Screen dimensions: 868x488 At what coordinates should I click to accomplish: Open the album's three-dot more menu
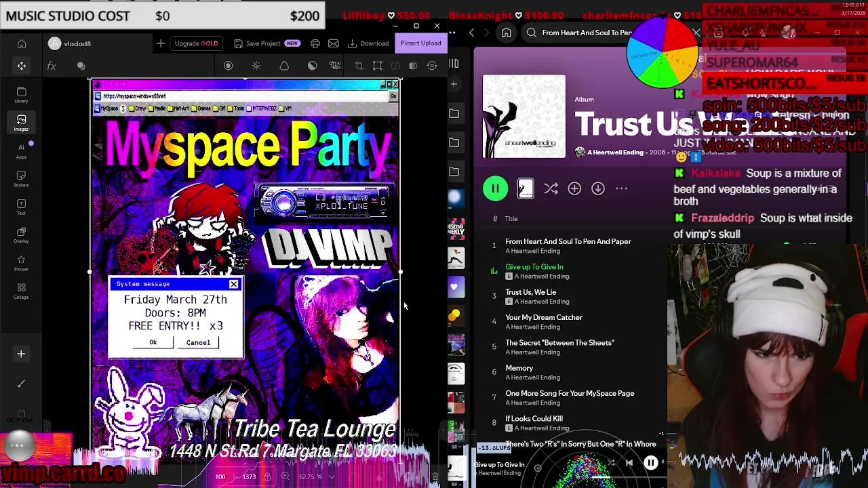(621, 188)
